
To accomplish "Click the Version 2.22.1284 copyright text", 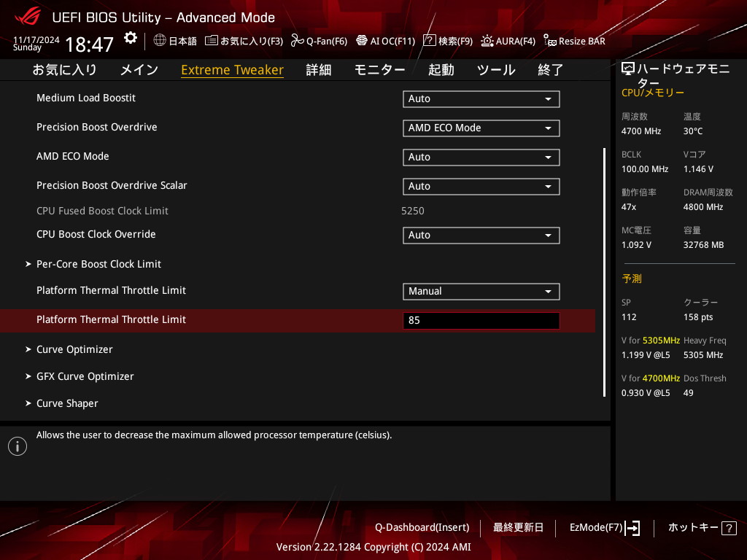I will pos(373,547).
